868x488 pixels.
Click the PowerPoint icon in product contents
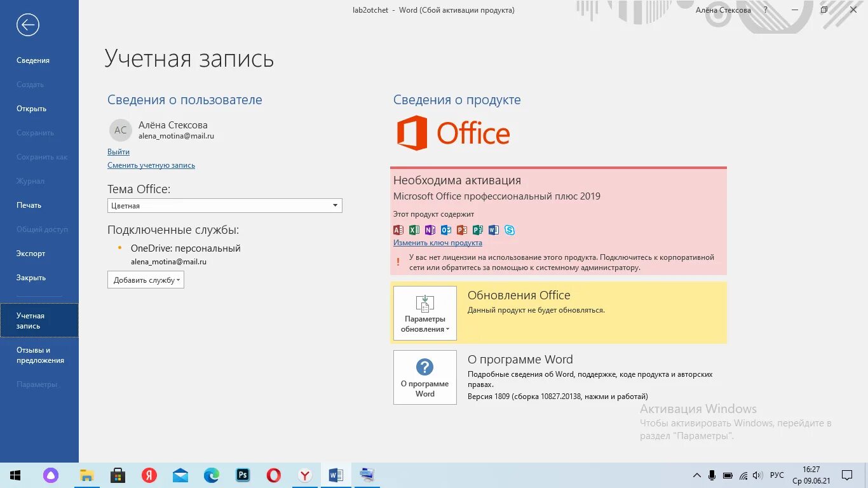click(x=462, y=230)
